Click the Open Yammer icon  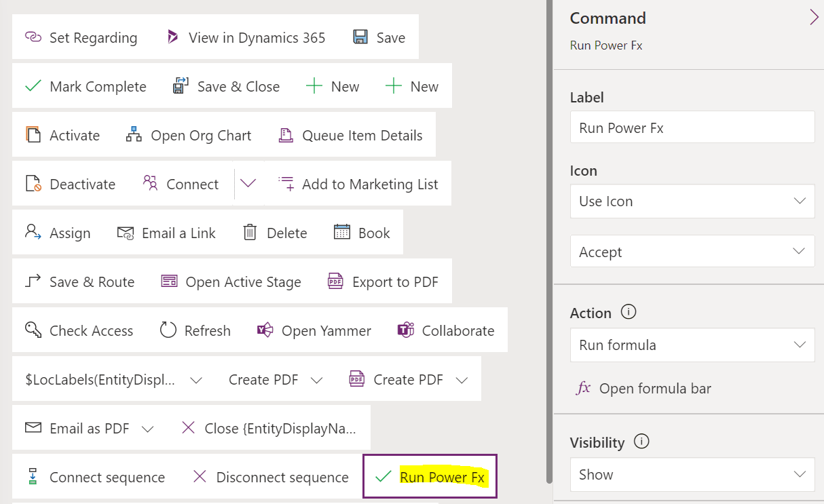click(265, 330)
